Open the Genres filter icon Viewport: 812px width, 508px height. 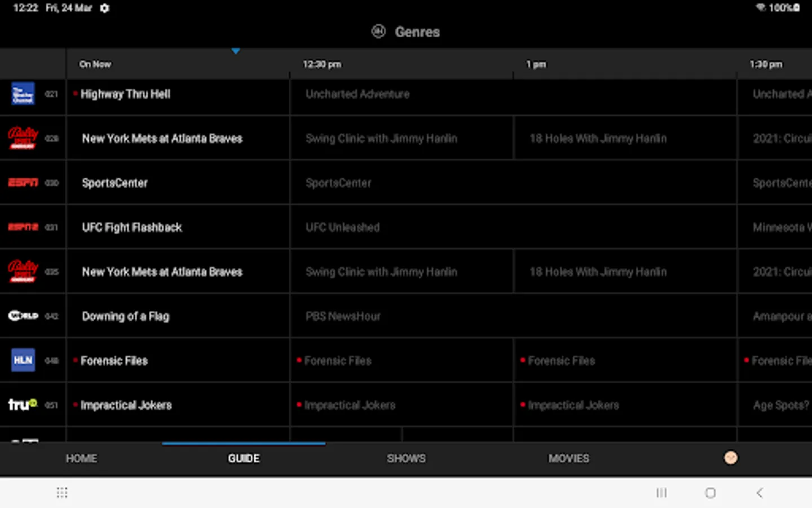378,32
